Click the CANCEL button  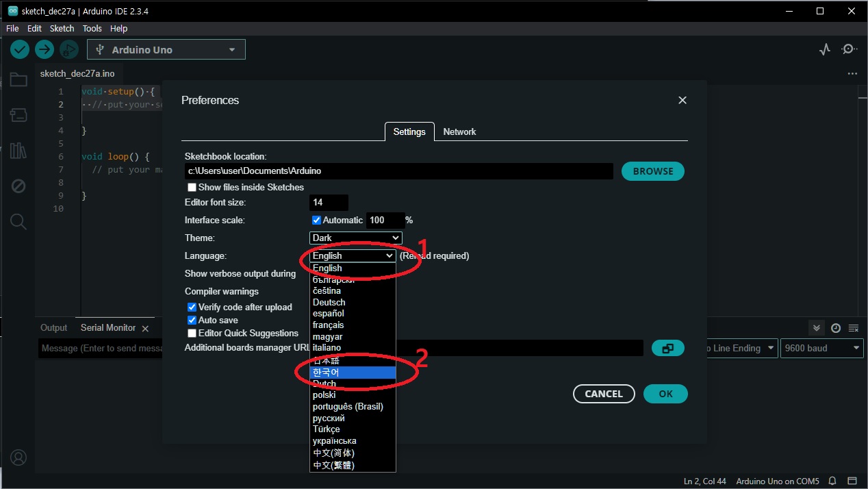(604, 394)
